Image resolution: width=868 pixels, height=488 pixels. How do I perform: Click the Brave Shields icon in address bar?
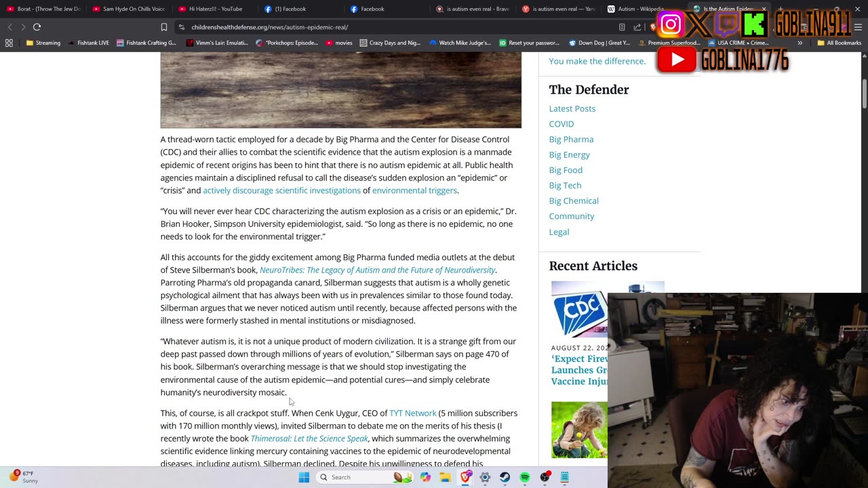tap(653, 27)
